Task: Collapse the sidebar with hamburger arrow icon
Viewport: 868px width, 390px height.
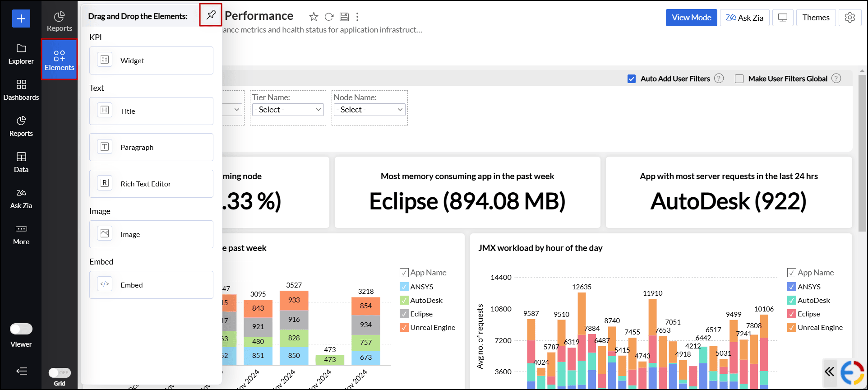Action: coord(22,371)
